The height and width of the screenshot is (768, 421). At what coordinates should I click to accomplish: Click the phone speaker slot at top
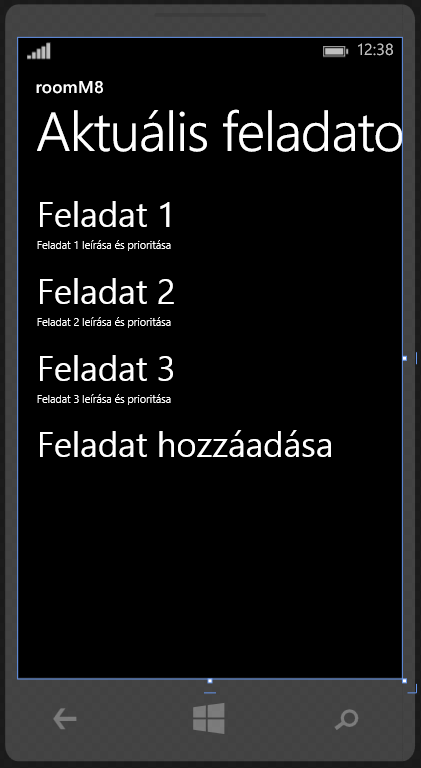210,15
